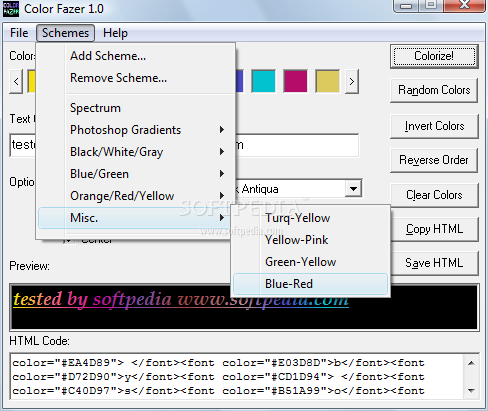The height and width of the screenshot is (411, 488).
Task: Click inside the text input field
Action: pyautogui.click(x=297, y=145)
